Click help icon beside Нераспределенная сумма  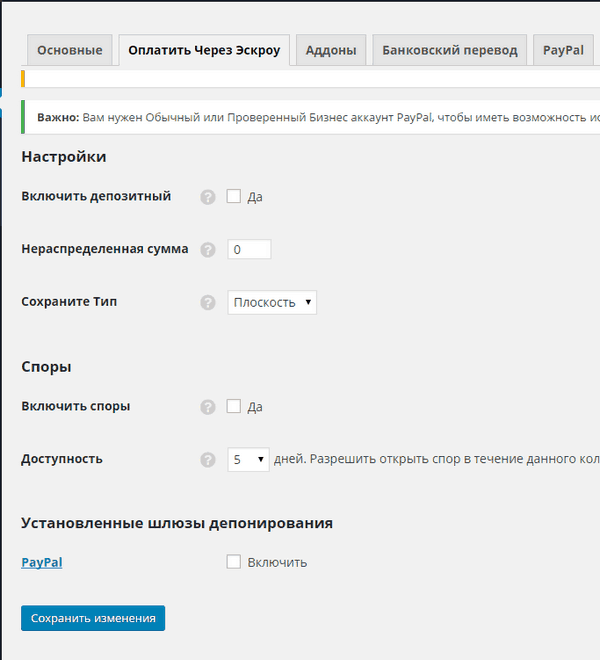click(208, 250)
